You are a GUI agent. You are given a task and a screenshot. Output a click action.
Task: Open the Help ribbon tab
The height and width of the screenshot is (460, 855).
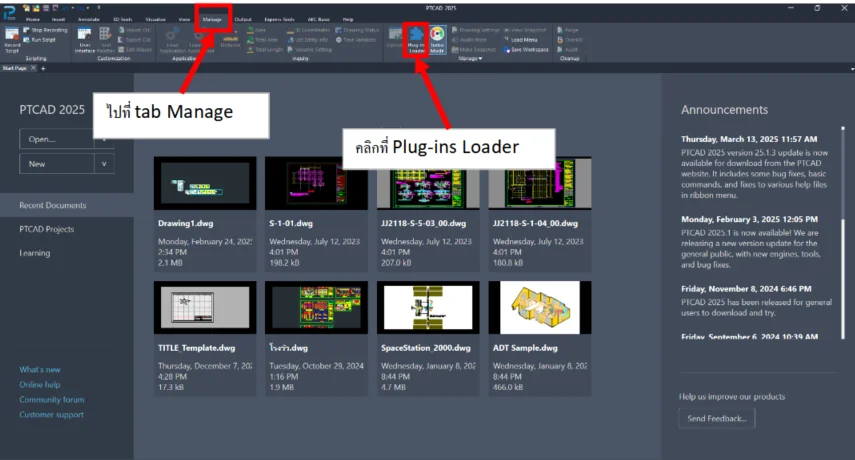tap(348, 19)
